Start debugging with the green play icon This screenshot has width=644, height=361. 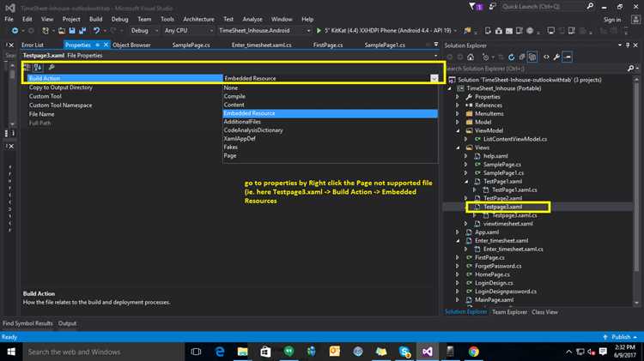pyautogui.click(x=319, y=30)
